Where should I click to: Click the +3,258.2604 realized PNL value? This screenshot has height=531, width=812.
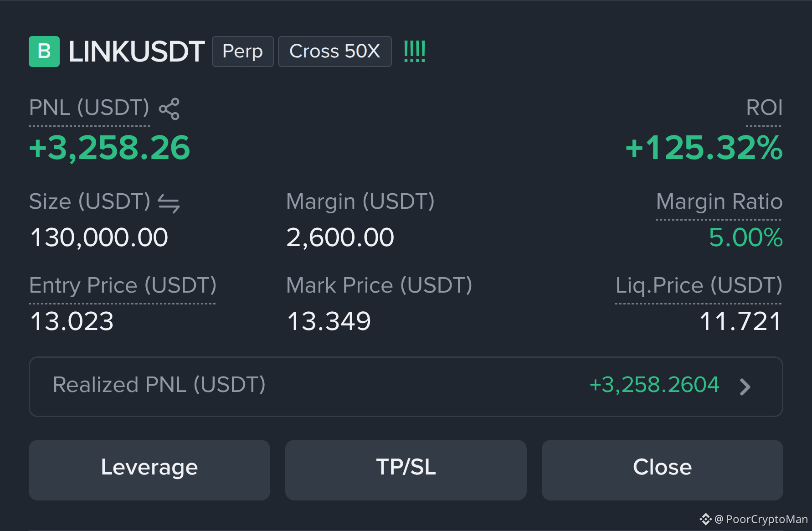click(x=654, y=385)
